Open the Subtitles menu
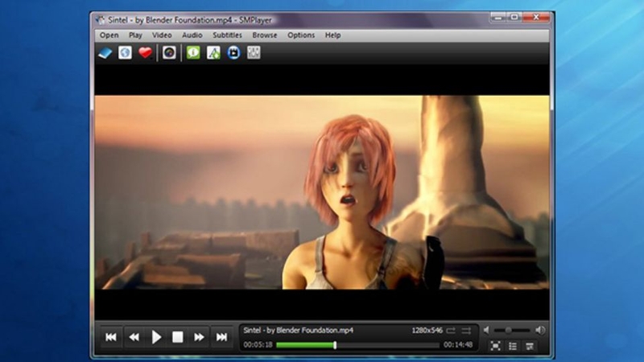 [227, 35]
